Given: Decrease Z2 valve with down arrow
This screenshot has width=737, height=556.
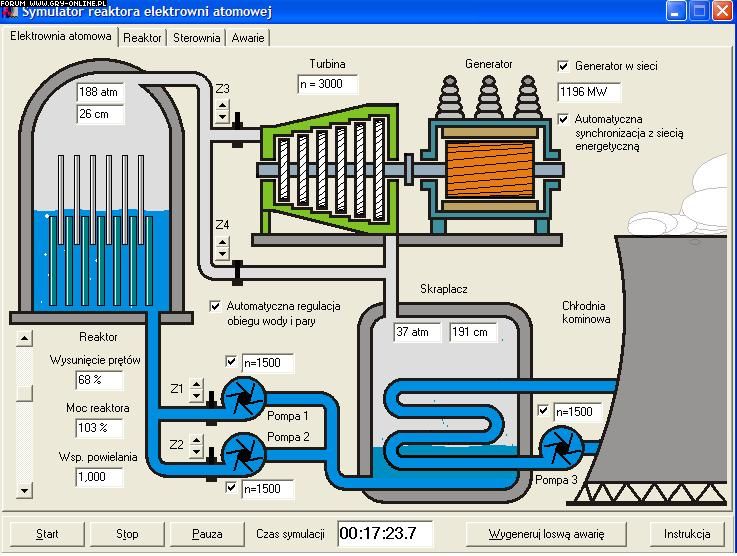Looking at the screenshot, I should point(196,452).
